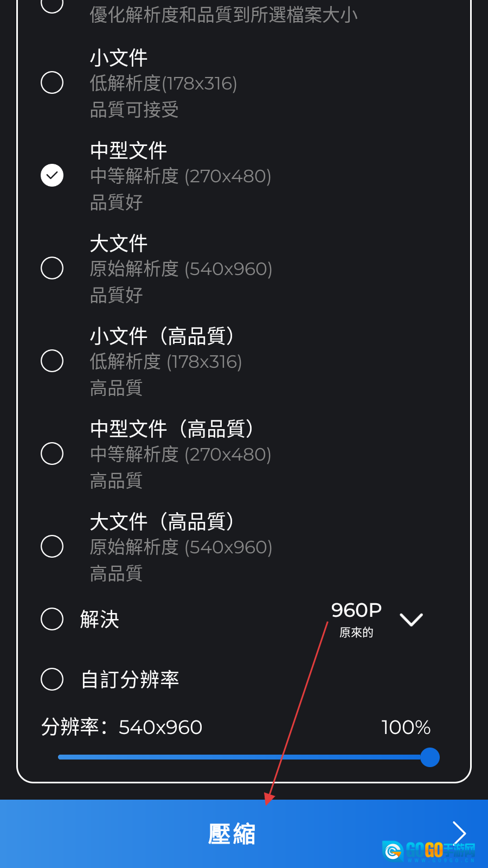Viewport: 488px width, 868px height.
Task: Tap the 中型文件（高品質）label
Action: [172, 429]
